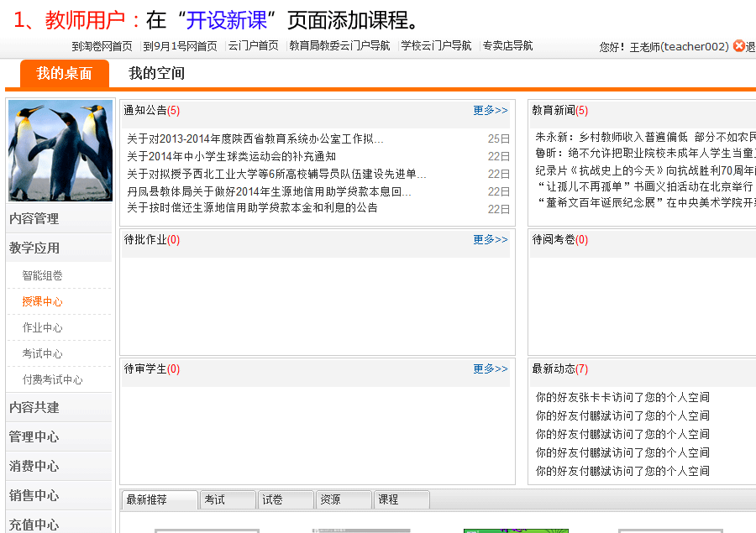This screenshot has width=756, height=533.
Task: Click 更多>> link in 待审学生 panel
Action: pyautogui.click(x=490, y=368)
